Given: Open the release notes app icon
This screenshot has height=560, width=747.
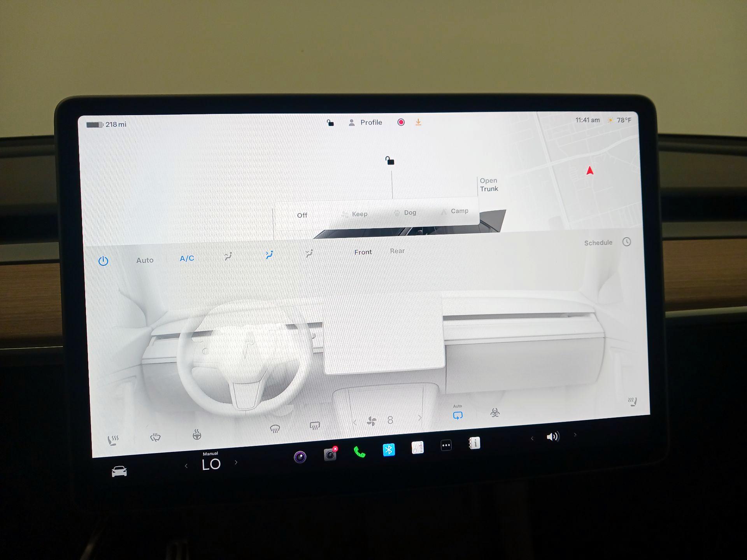Looking at the screenshot, I should (417, 448).
